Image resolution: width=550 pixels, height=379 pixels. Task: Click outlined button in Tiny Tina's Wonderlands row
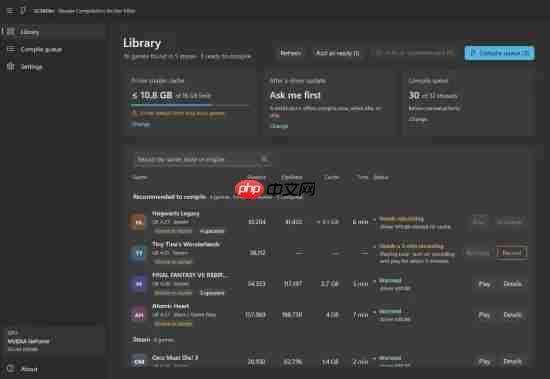(x=512, y=252)
